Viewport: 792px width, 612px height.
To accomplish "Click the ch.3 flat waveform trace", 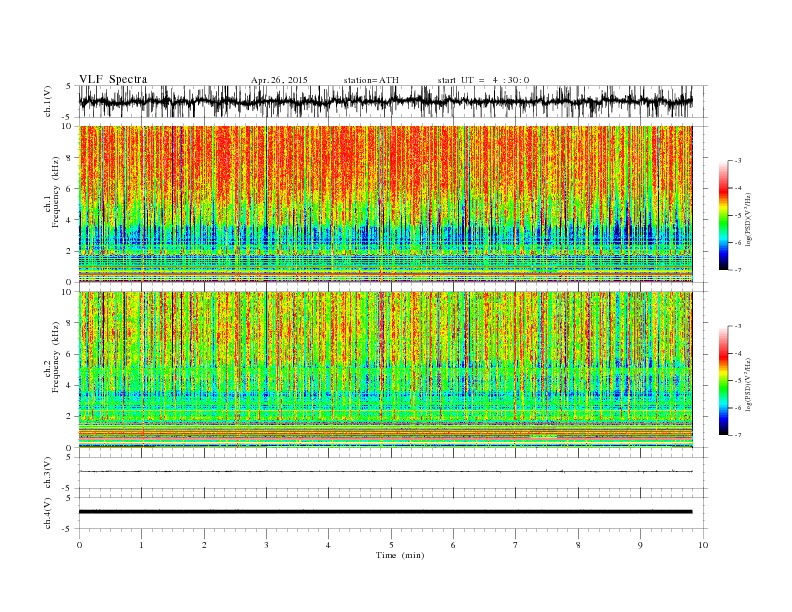I will pyautogui.click(x=386, y=471).
